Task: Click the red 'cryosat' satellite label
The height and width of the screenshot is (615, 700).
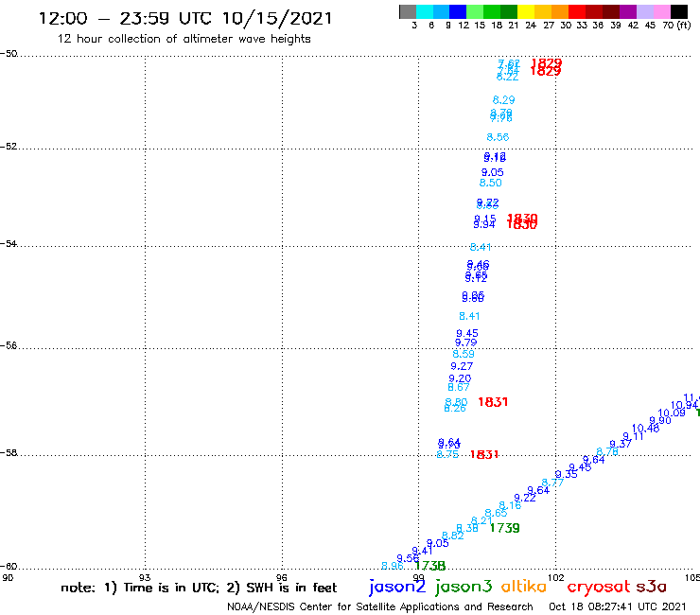Action: pos(599,587)
